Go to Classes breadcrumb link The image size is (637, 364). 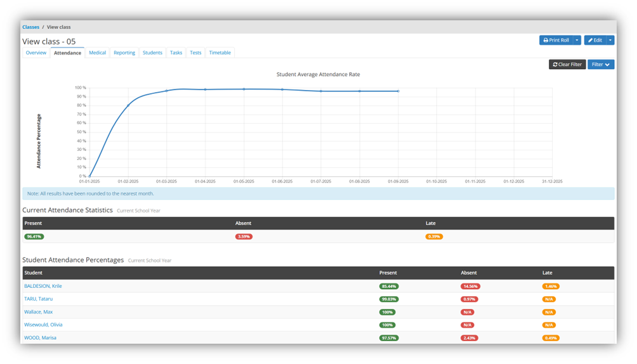(30, 27)
